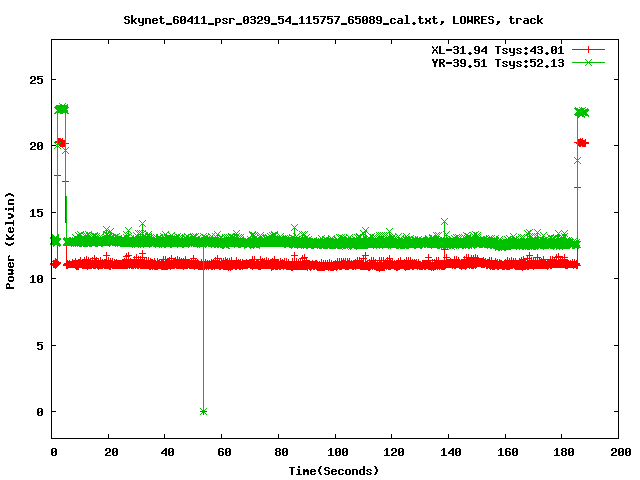The width and height of the screenshot is (640, 480).
Task: Select the YR-39.51 Tsys:52.13 legend entry
Action: point(498,63)
